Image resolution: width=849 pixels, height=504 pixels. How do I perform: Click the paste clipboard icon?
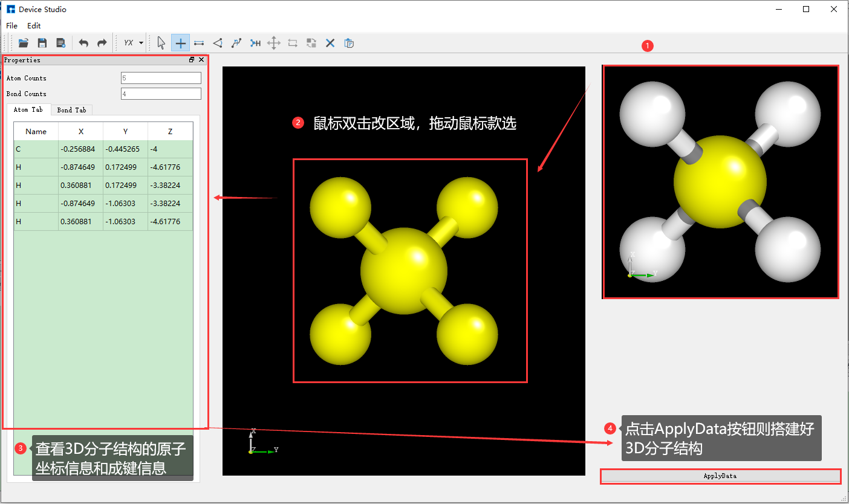pos(349,43)
